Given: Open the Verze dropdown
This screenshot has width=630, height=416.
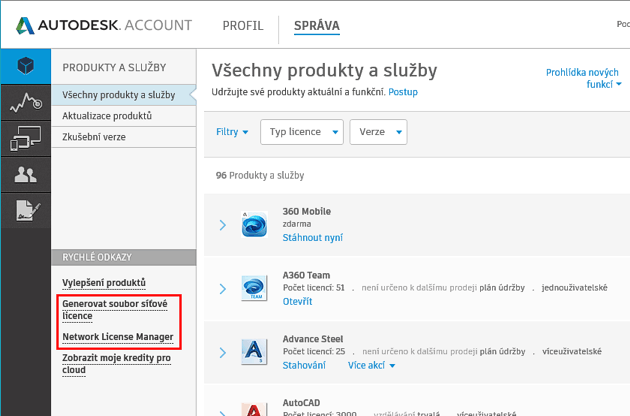Looking at the screenshot, I should (x=378, y=132).
